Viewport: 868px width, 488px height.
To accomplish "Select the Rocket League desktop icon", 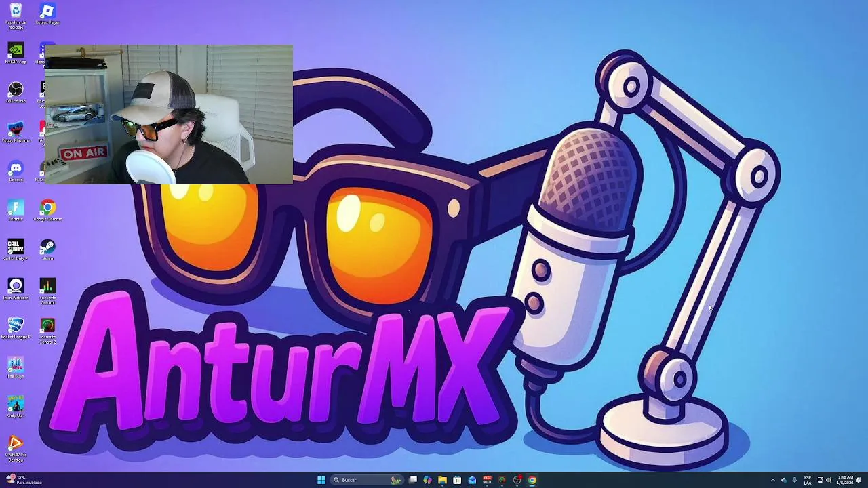I will click(16, 328).
